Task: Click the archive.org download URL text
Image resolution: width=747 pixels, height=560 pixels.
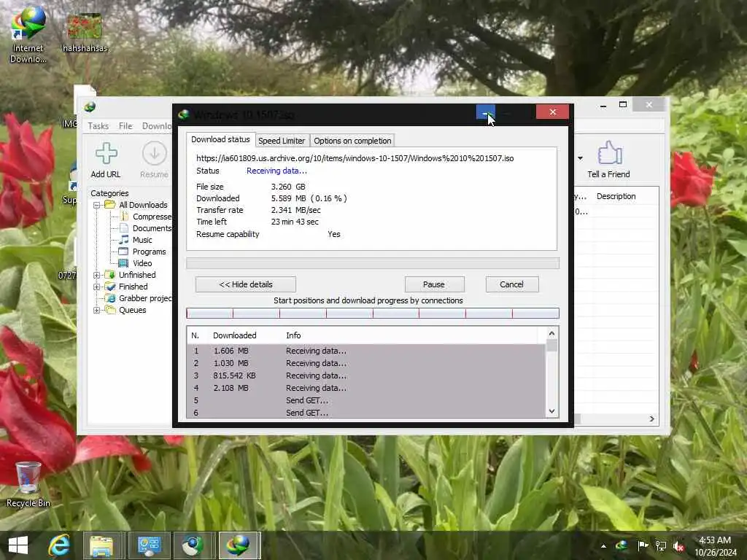Action: coord(355,158)
